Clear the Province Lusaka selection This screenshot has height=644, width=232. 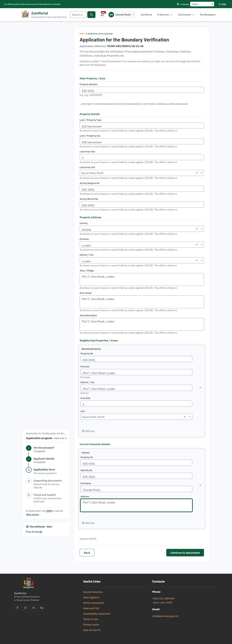(x=197, y=244)
